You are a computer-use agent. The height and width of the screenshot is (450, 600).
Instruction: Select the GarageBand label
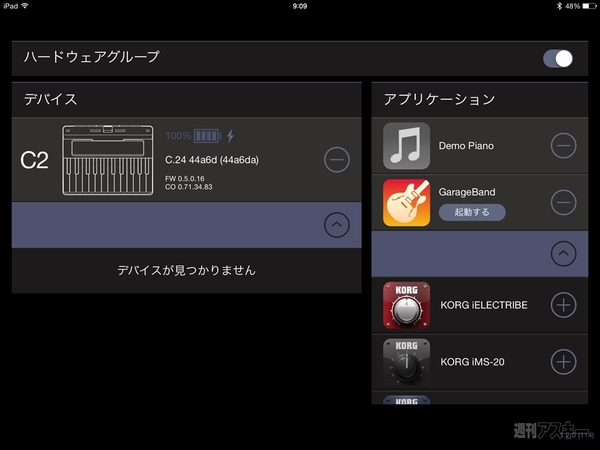467,192
